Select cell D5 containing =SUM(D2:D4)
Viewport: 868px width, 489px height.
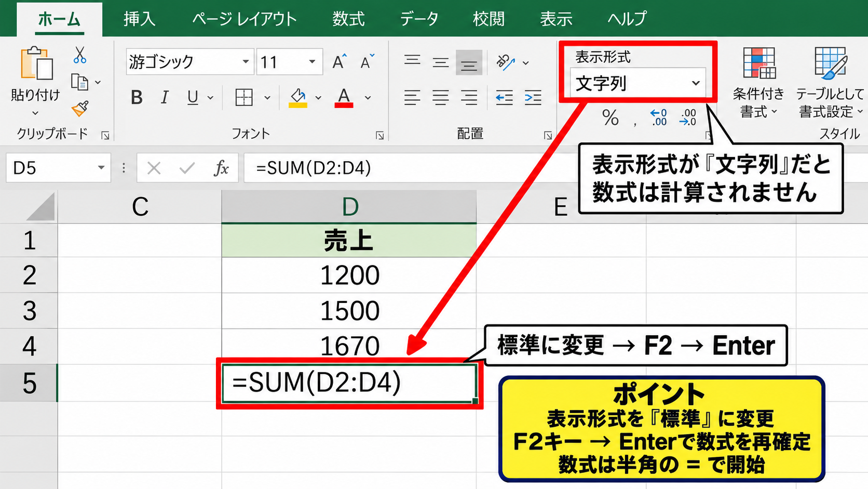coord(349,383)
